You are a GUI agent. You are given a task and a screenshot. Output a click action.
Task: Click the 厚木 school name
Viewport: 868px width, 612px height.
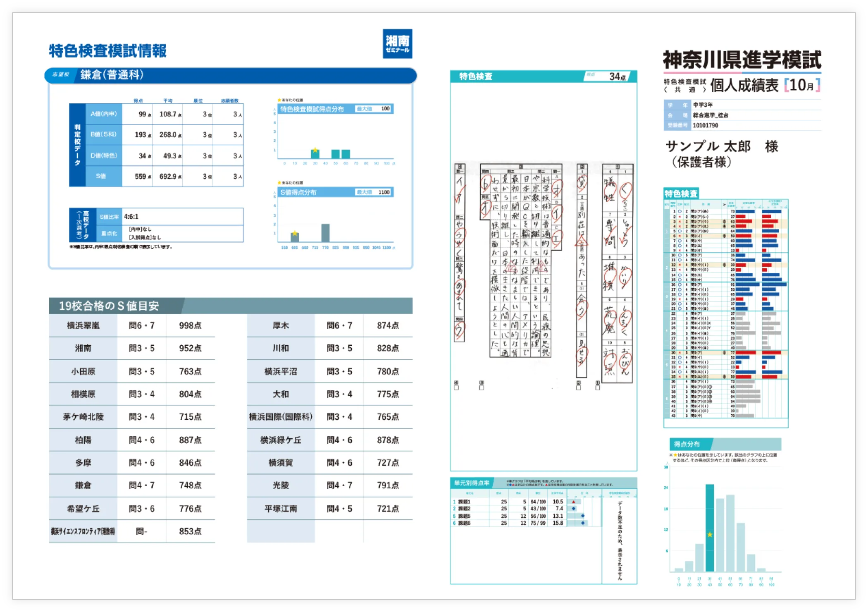tap(281, 325)
